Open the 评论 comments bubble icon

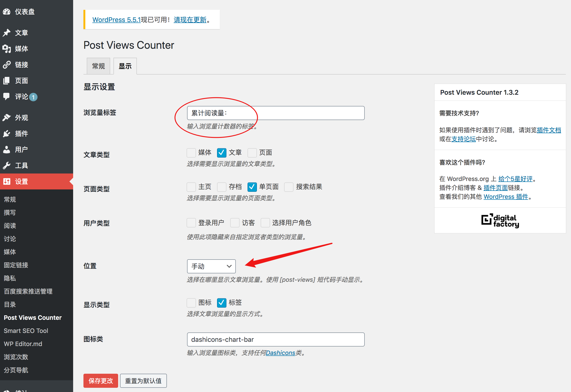click(7, 97)
